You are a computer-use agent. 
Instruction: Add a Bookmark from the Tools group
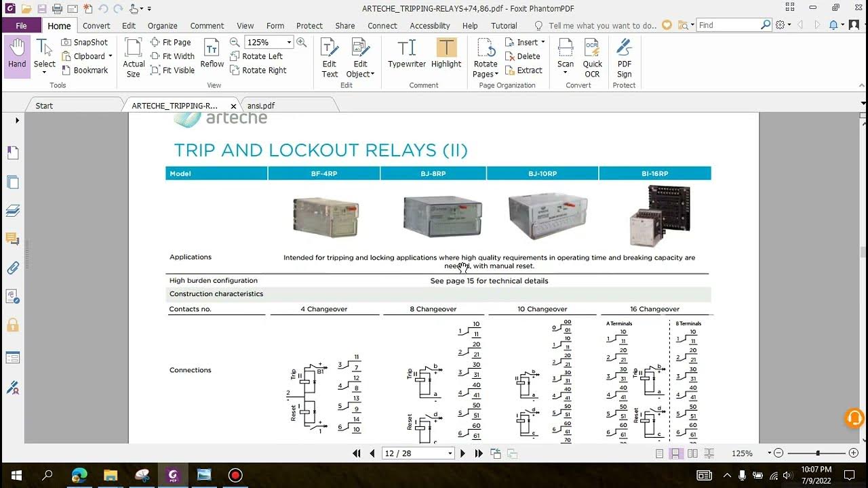click(84, 70)
